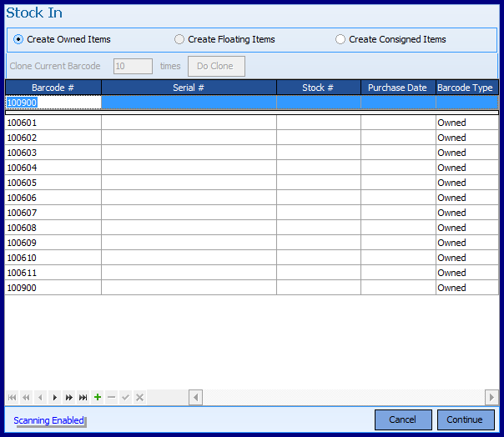
Task: Click the next page navigator arrow
Action: click(x=68, y=398)
